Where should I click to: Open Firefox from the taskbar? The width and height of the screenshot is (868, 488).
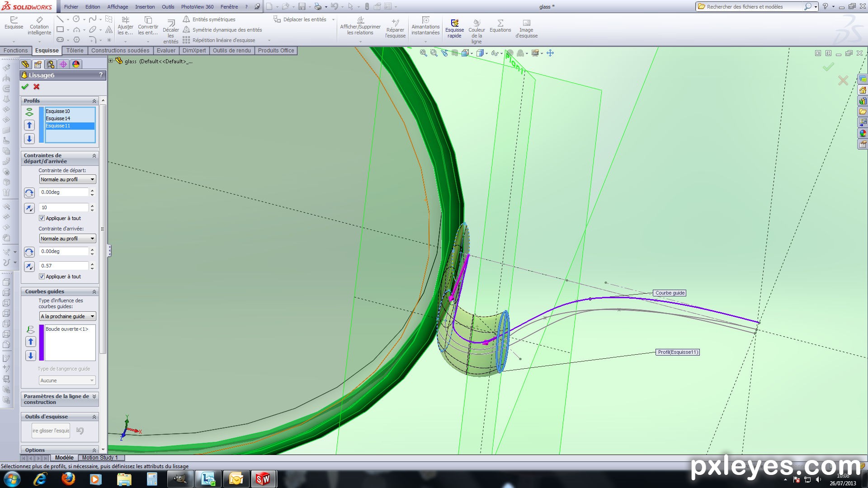click(x=68, y=479)
